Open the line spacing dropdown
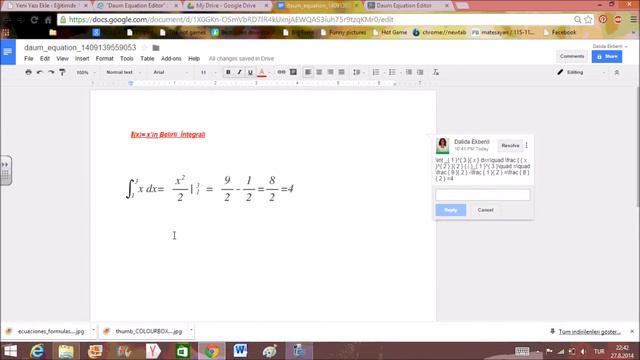The image size is (640, 360). point(358,72)
